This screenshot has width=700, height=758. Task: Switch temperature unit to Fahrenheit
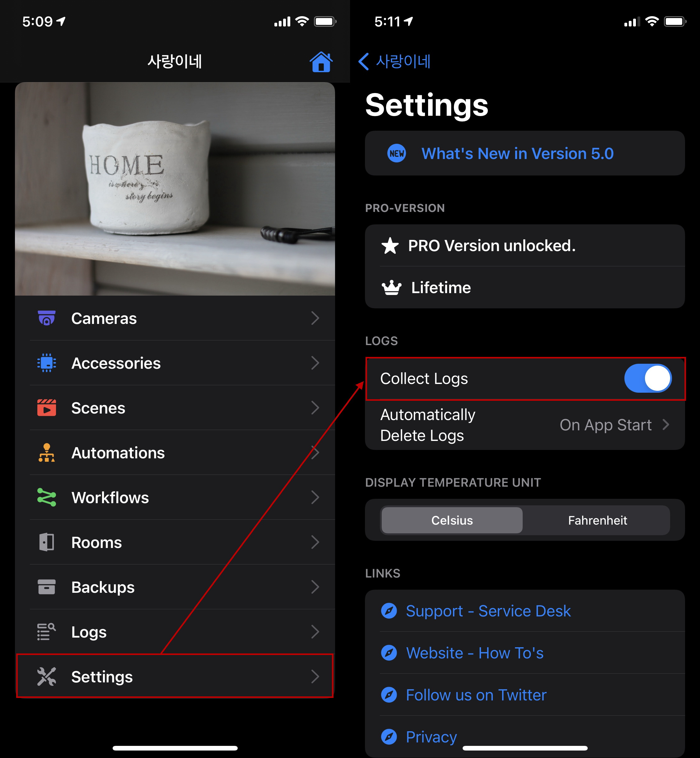597,520
